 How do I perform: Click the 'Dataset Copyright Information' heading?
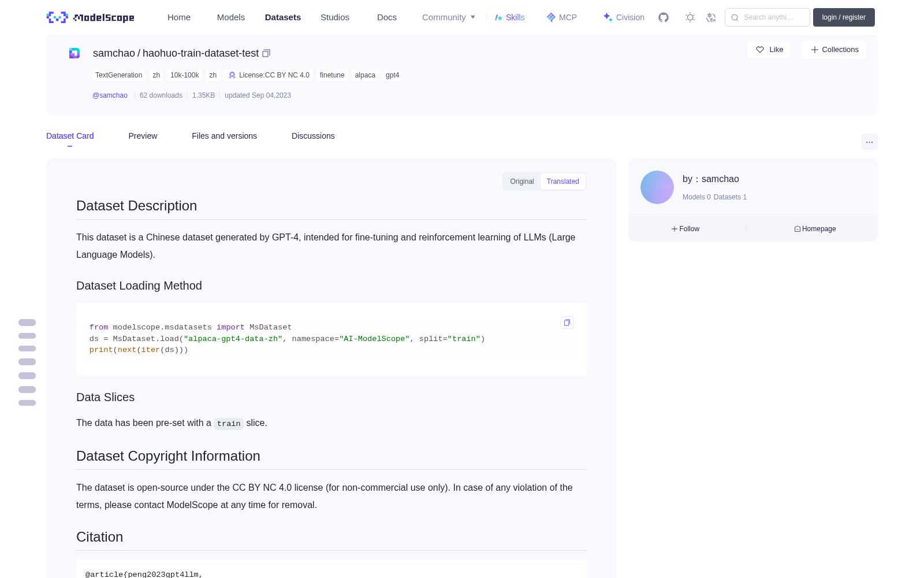coord(168,456)
